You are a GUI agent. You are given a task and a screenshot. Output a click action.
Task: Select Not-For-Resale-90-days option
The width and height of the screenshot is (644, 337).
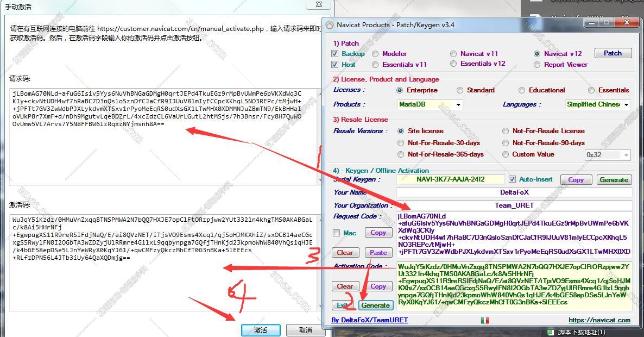pyautogui.click(x=506, y=142)
